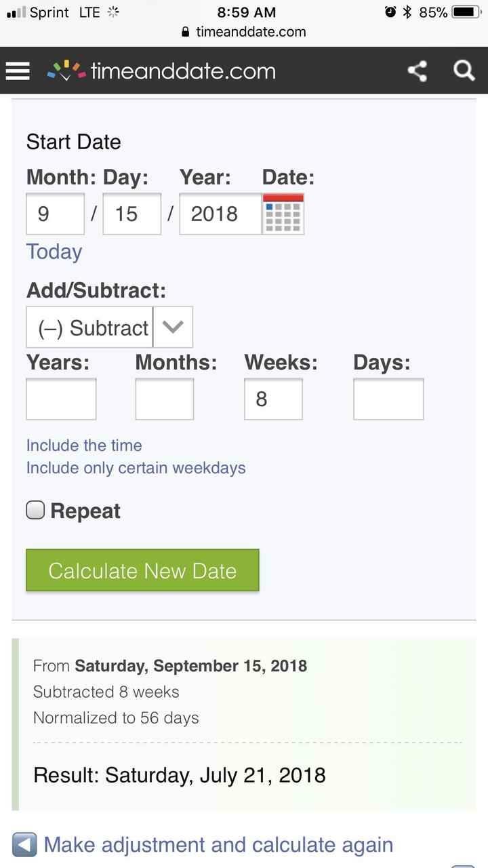
Task: Tap the battery status icon
Action: [x=466, y=12]
